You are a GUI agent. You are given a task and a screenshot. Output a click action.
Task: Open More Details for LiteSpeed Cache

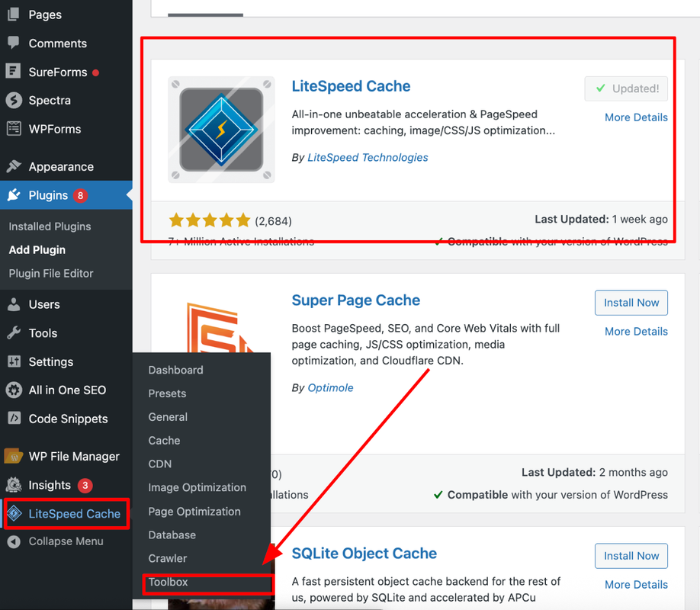[636, 117]
